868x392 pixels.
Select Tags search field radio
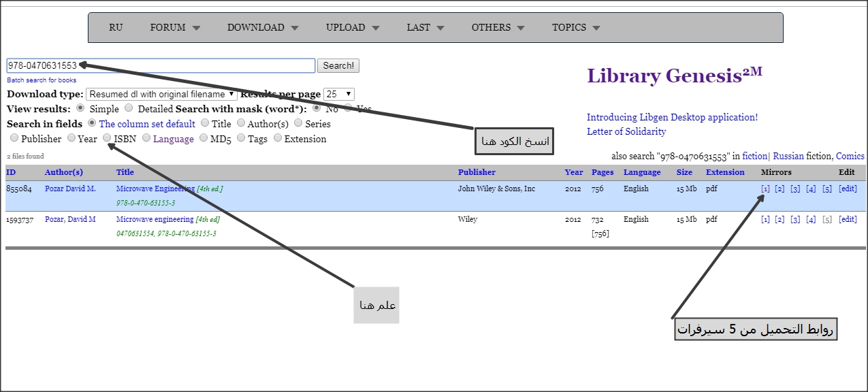[241, 138]
